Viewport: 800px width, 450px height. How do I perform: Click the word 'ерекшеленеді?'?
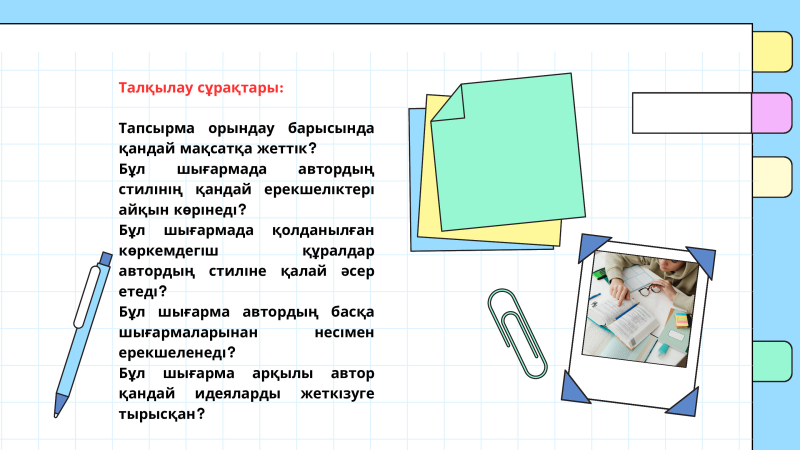tap(177, 353)
